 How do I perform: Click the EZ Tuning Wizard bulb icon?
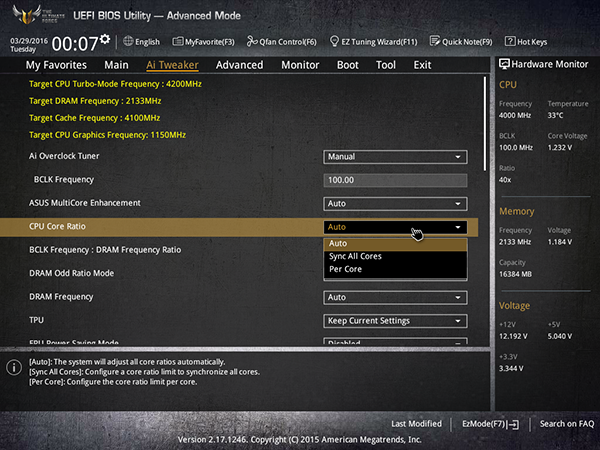coord(334,41)
